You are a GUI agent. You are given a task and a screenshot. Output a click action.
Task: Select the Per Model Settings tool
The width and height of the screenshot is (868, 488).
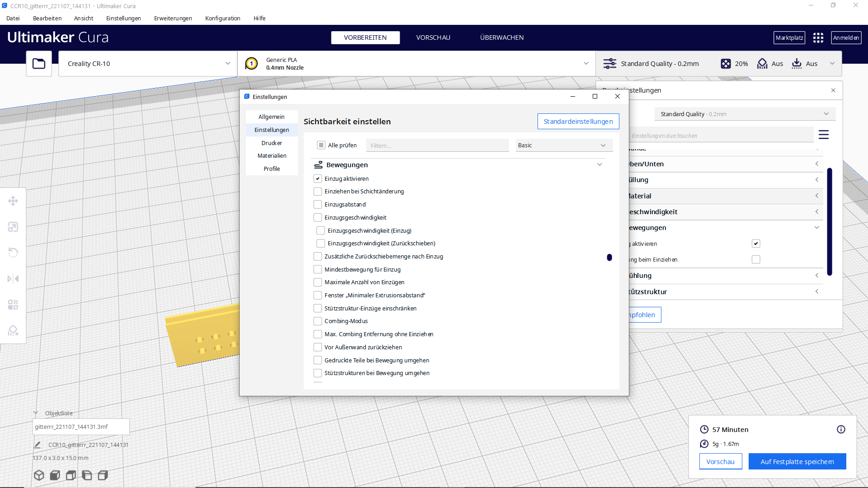(13, 305)
